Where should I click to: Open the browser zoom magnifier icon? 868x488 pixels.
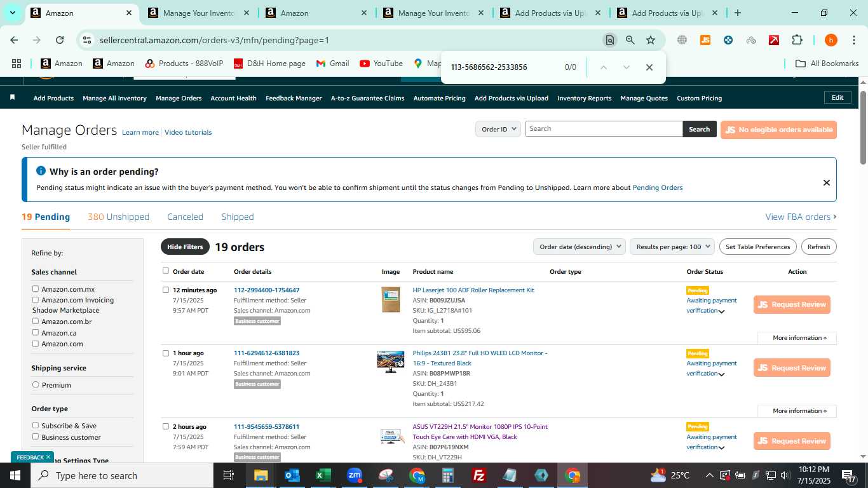coord(630,40)
